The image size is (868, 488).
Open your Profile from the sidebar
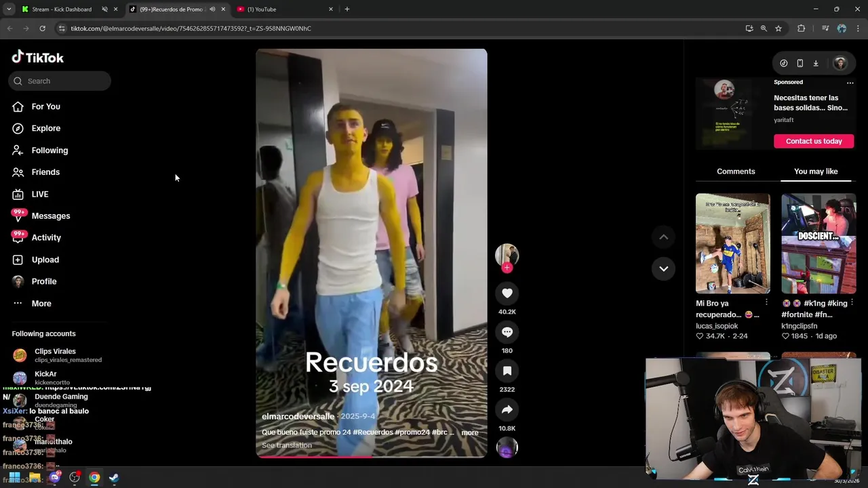43,281
